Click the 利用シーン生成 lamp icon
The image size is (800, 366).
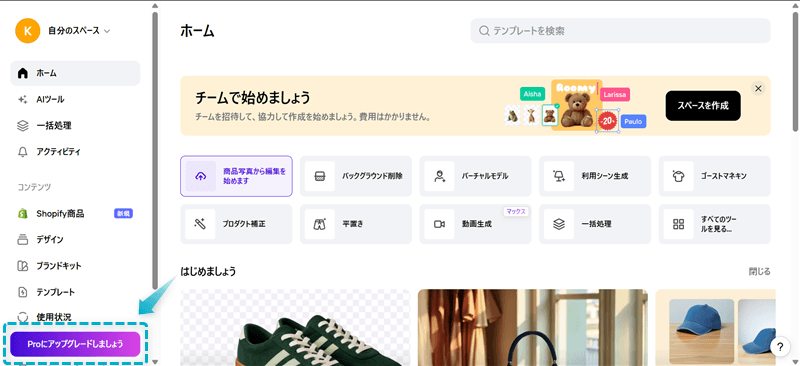(x=559, y=176)
